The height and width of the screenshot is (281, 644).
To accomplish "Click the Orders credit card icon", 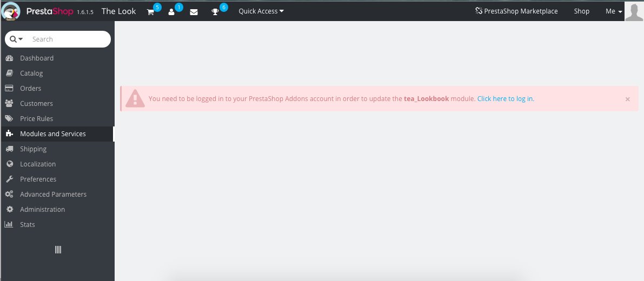I will (x=9, y=88).
